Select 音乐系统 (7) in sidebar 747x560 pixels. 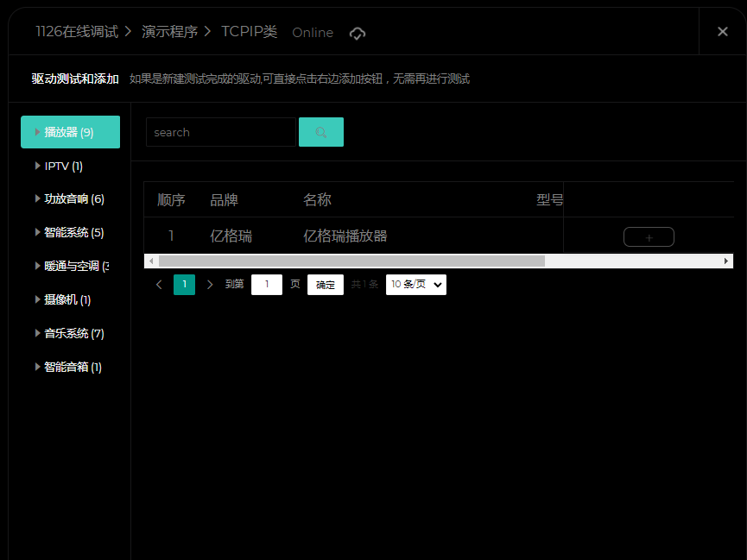73,334
